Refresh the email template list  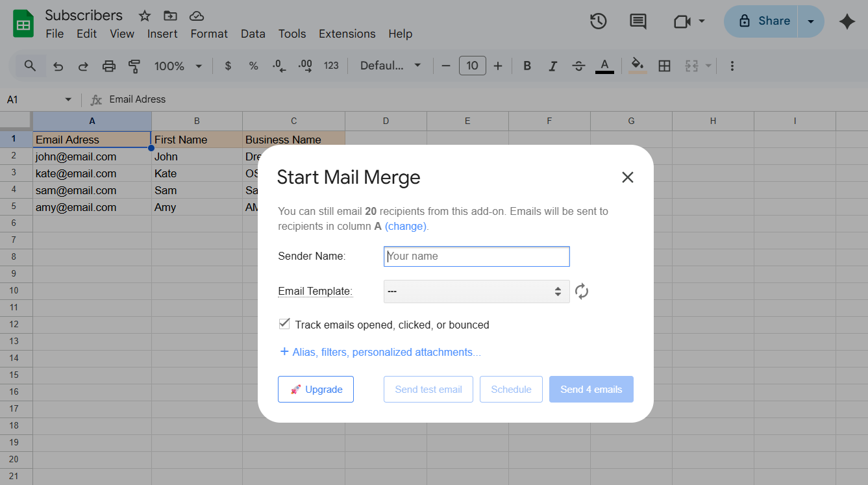[582, 291]
